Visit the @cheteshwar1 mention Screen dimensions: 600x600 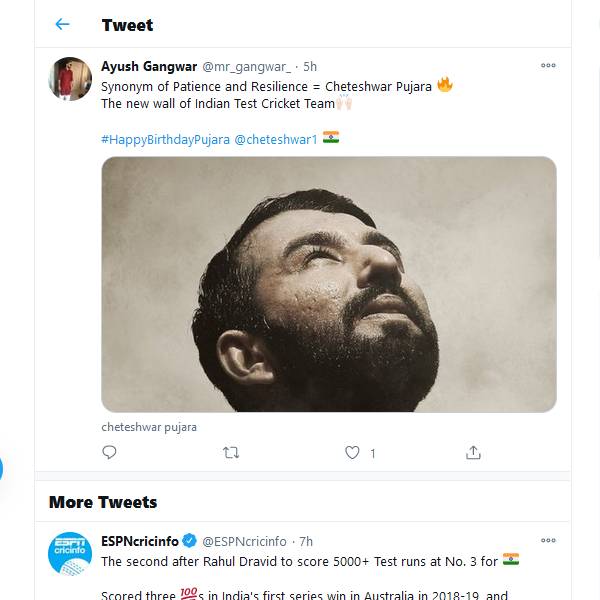pyautogui.click(x=276, y=139)
